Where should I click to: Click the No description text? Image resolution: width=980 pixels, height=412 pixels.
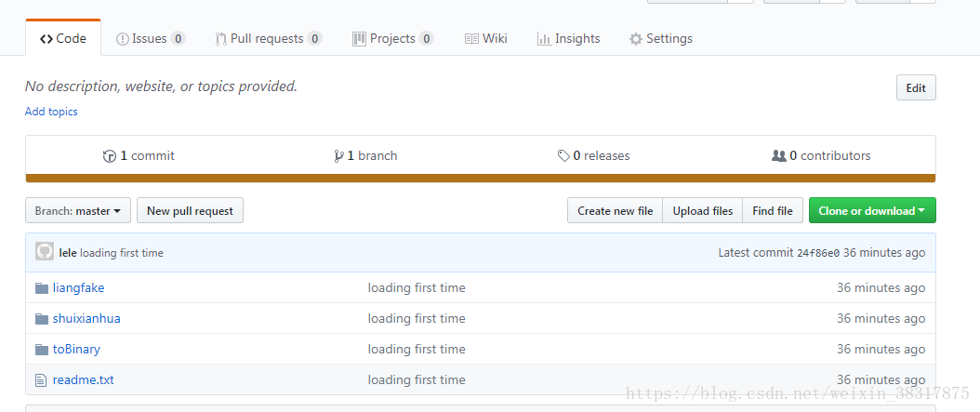click(x=161, y=86)
